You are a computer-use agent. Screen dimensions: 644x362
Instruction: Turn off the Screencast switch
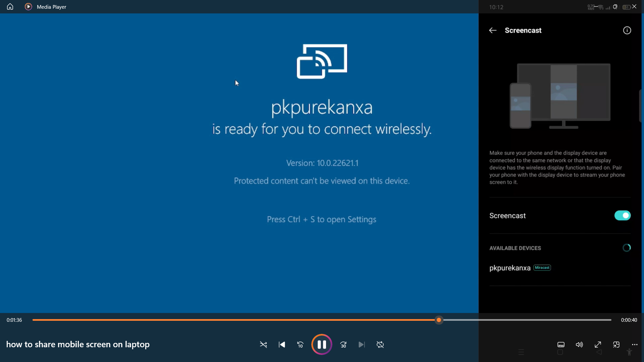tap(623, 216)
